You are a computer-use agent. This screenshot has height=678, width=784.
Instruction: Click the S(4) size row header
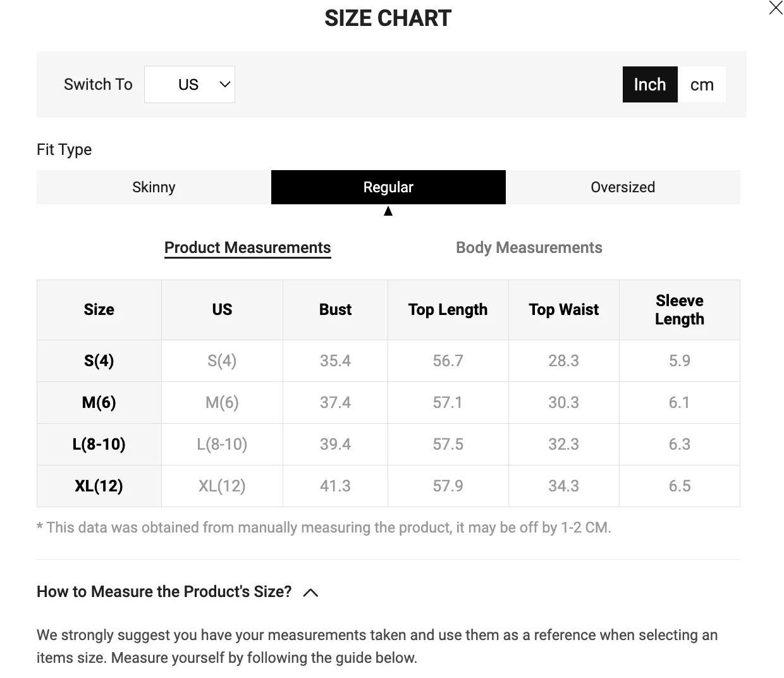99,361
